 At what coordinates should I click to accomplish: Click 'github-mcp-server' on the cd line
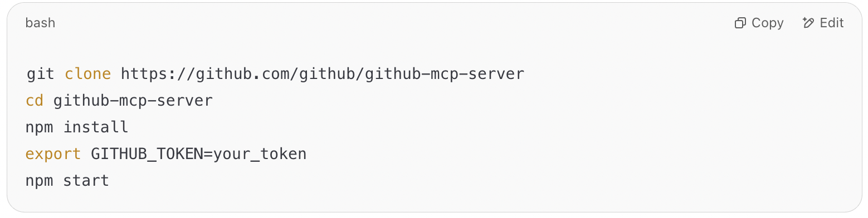tap(133, 101)
